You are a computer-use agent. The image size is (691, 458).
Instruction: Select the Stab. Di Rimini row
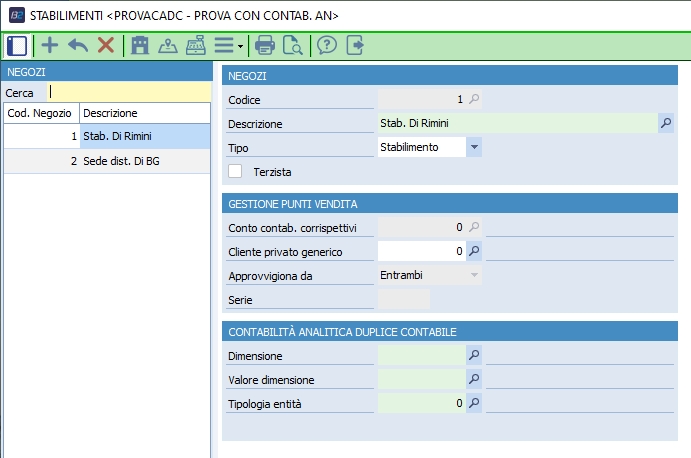pos(120,136)
